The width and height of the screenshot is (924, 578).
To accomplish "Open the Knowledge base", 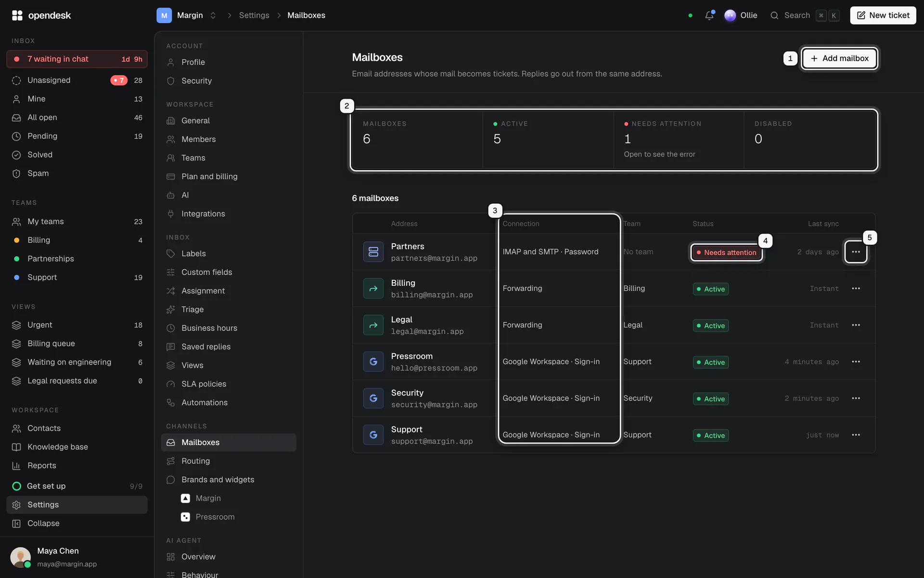I will [x=77, y=447].
